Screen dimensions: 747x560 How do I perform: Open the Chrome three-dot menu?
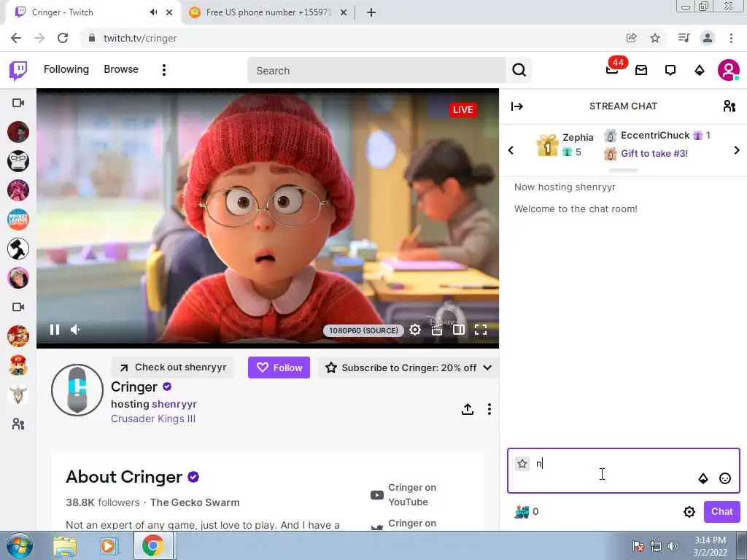[x=731, y=38]
